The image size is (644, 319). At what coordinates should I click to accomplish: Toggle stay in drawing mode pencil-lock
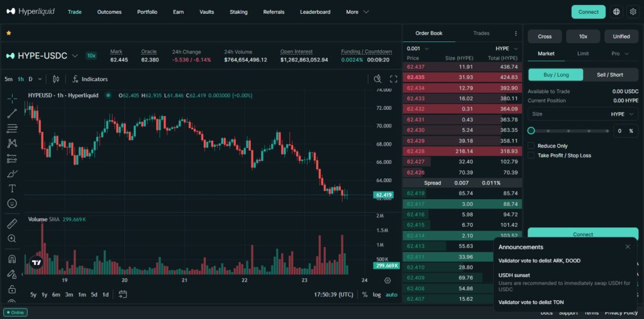coord(13,274)
